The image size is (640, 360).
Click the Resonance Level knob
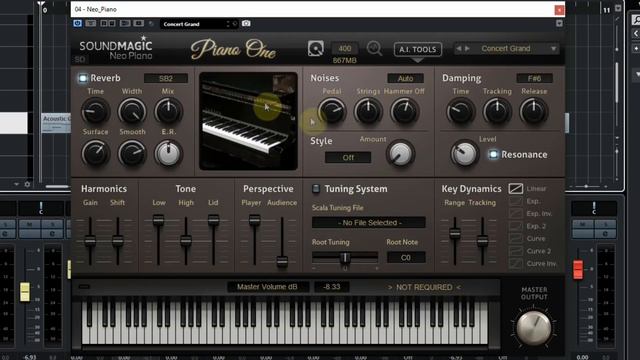pos(464,154)
